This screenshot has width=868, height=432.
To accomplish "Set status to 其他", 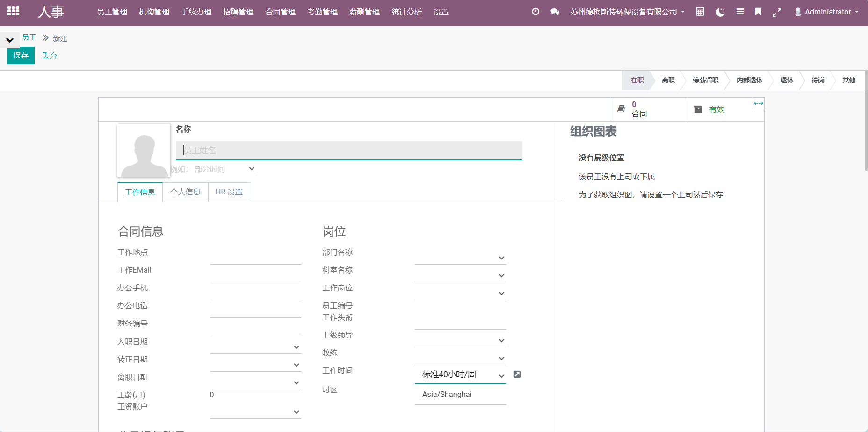I will 849,80.
